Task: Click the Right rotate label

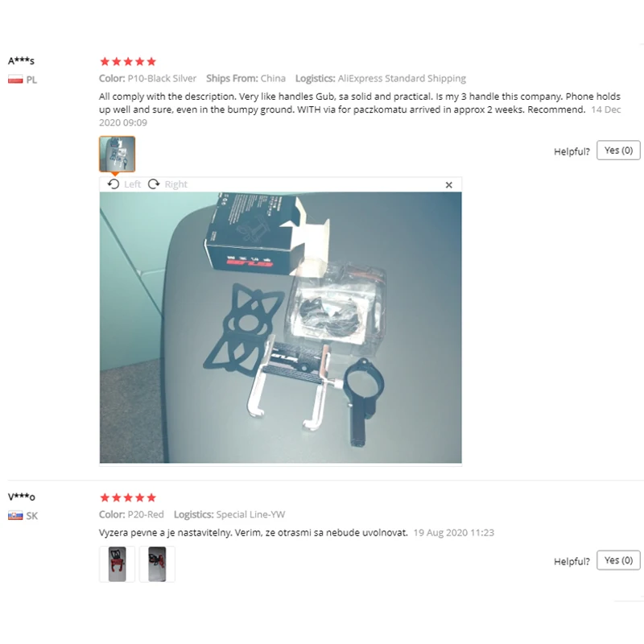Action: pyautogui.click(x=175, y=184)
